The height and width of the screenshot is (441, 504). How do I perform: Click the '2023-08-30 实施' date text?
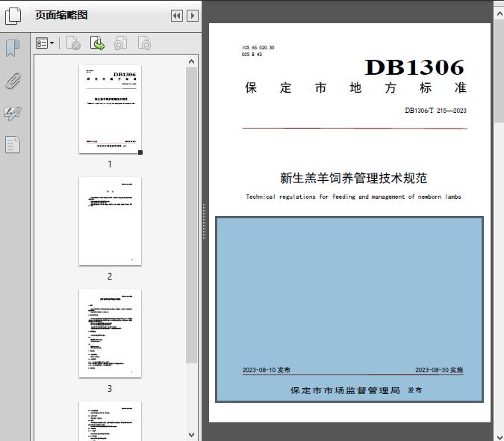(x=439, y=370)
